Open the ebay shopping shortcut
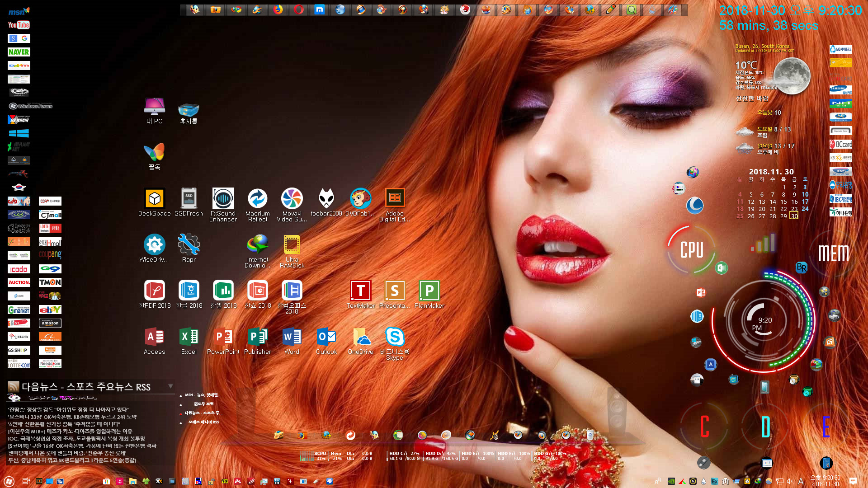This screenshot has height=488, width=868. coord(50,310)
